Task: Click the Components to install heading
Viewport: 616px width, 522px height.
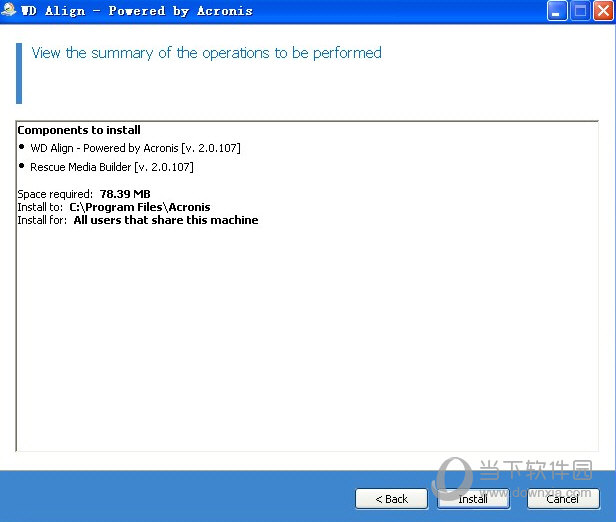Action: 79,130
